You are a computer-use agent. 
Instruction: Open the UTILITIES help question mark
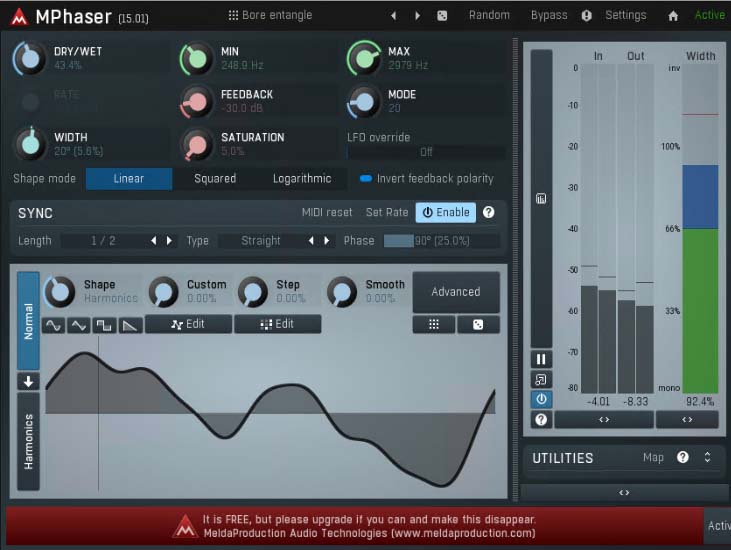[683, 457]
